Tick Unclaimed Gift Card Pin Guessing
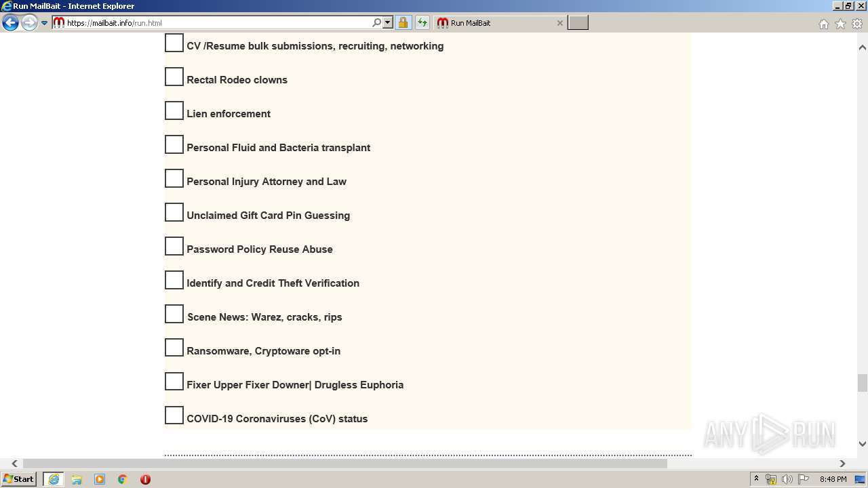 point(174,212)
